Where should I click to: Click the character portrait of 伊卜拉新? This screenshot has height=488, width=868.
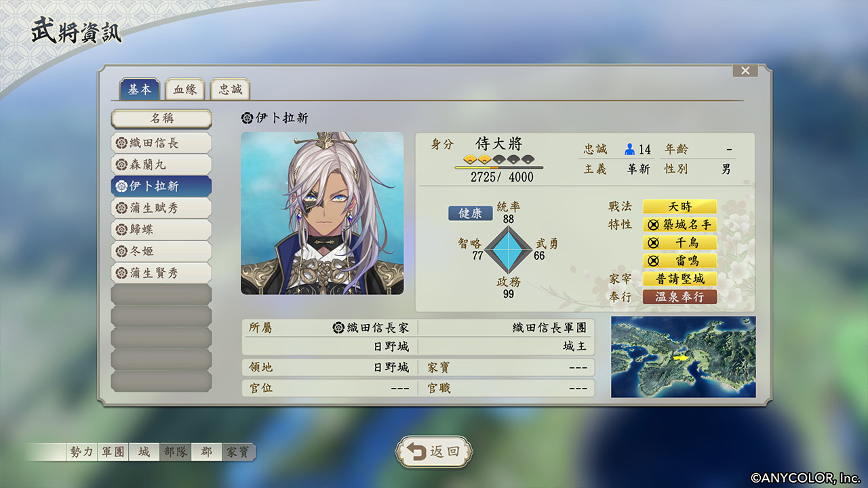[x=322, y=213]
